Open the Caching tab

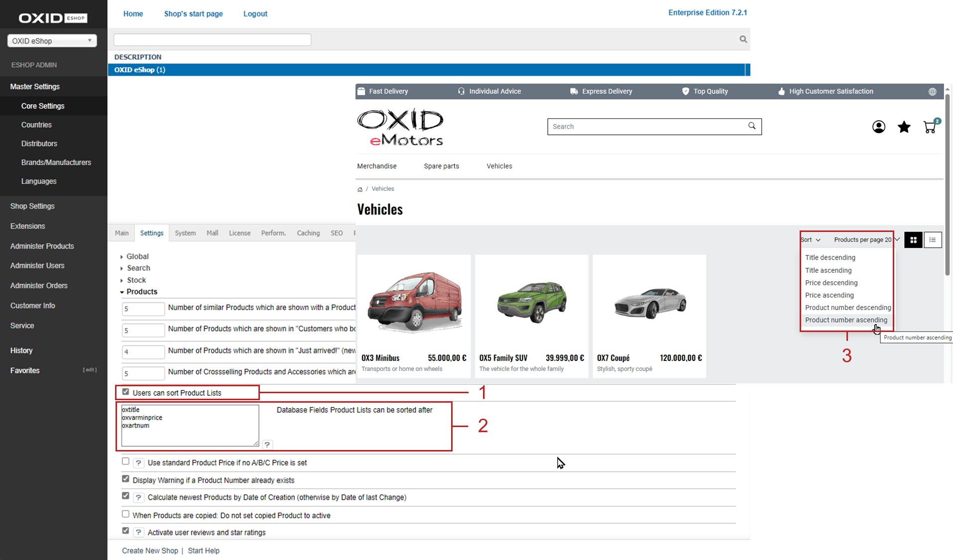pos(308,233)
